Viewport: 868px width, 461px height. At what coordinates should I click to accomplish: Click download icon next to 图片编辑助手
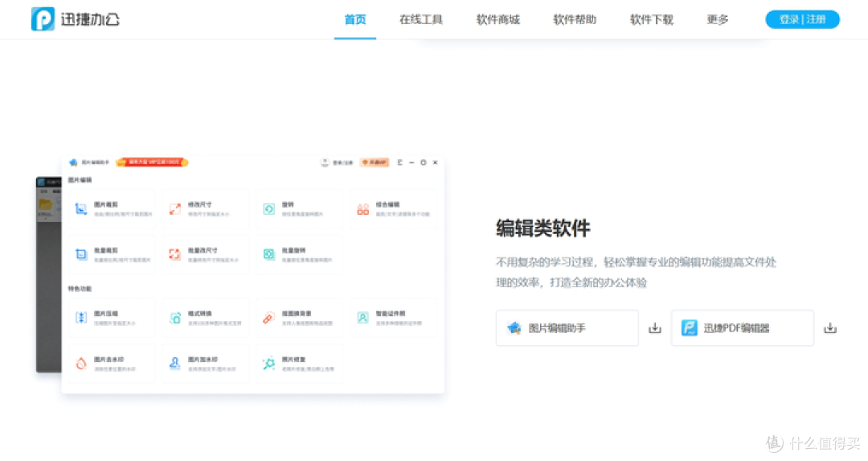pyautogui.click(x=655, y=328)
